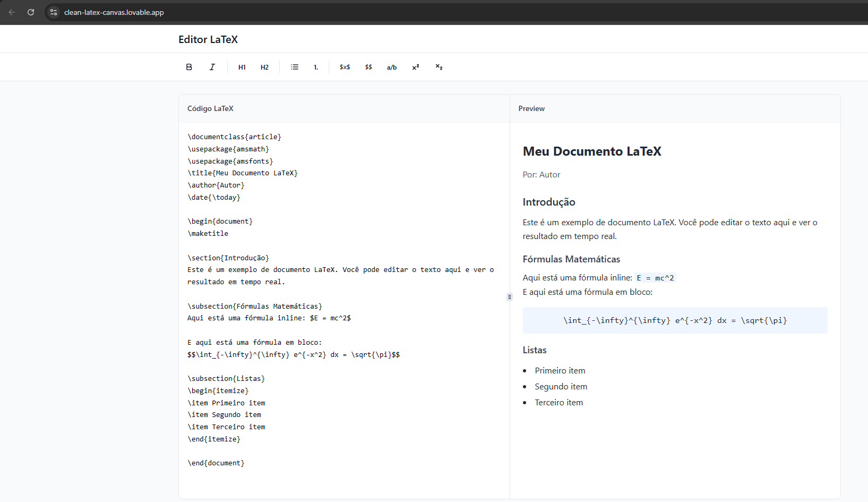Click browser back arrow
Viewport: 868px width, 502px height.
pos(12,12)
